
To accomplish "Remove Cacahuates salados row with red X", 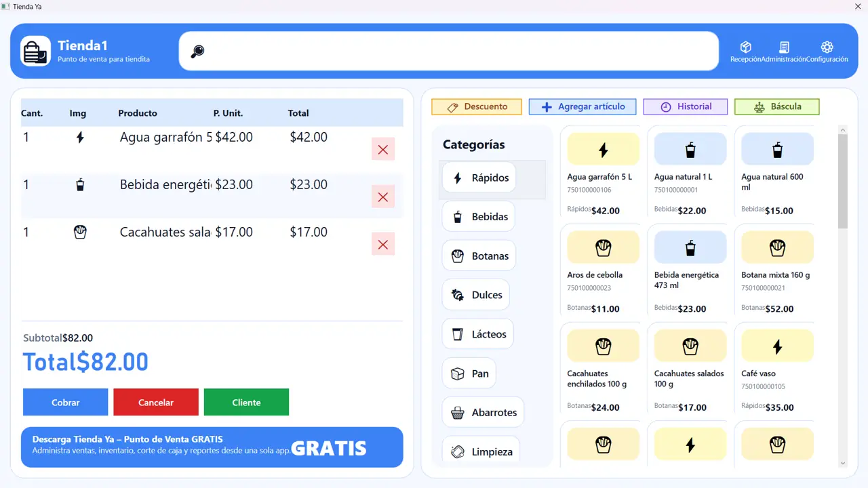I will [383, 244].
